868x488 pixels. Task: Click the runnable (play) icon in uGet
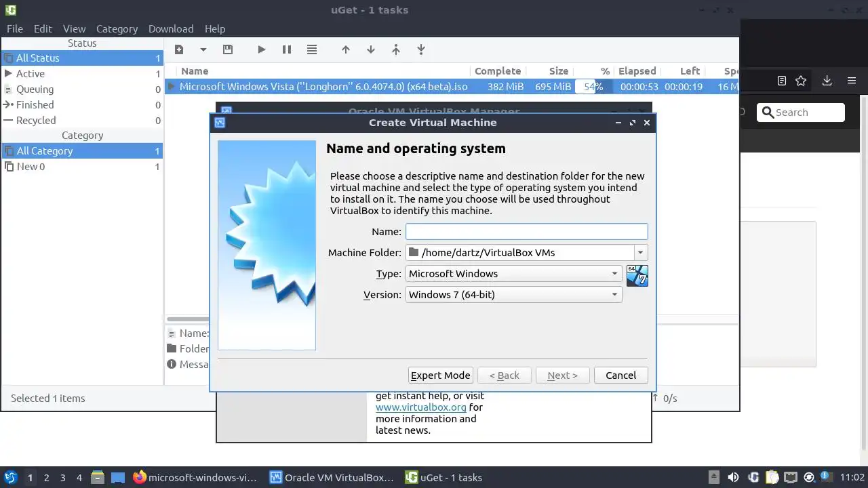coord(262,49)
